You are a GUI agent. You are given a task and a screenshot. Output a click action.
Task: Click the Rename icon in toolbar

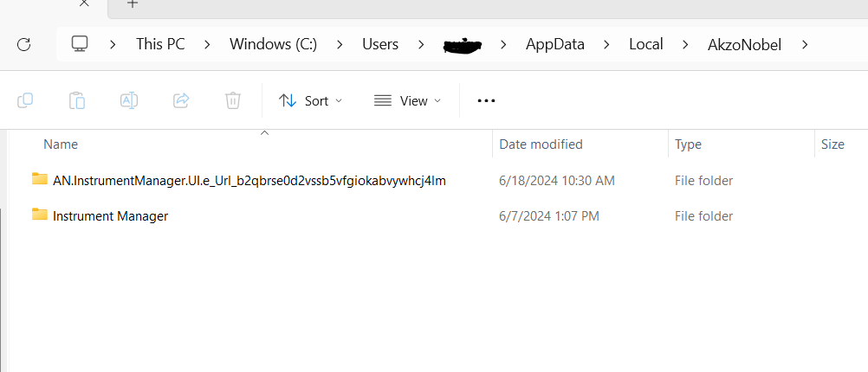129,100
